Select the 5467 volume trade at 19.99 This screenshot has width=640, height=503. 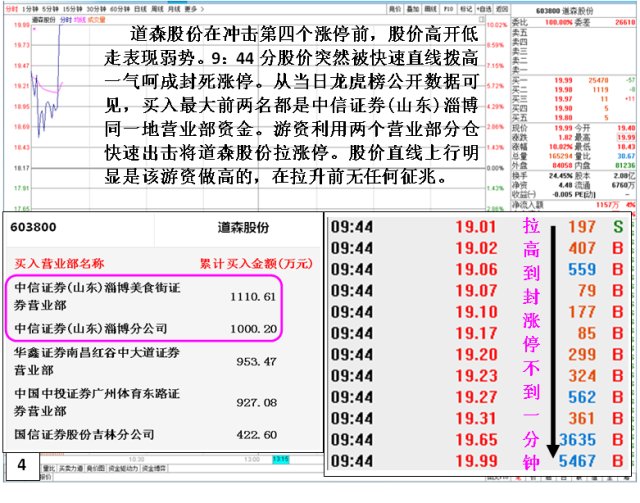tap(582, 463)
